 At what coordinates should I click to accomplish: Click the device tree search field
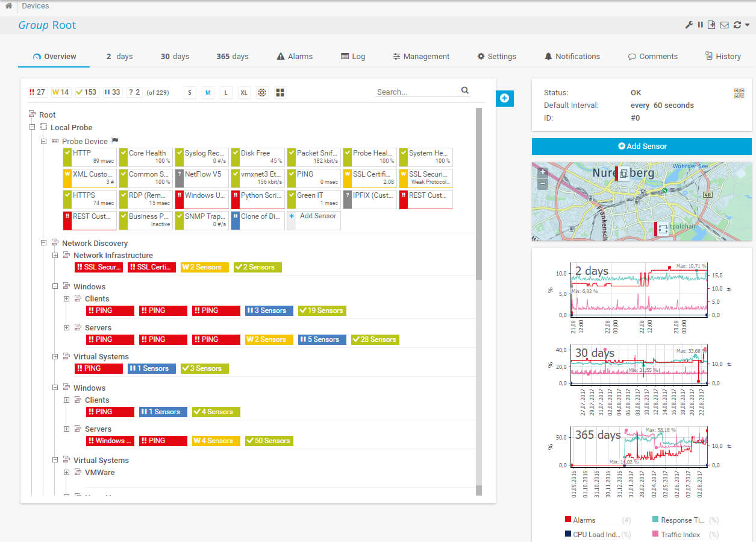coord(417,92)
